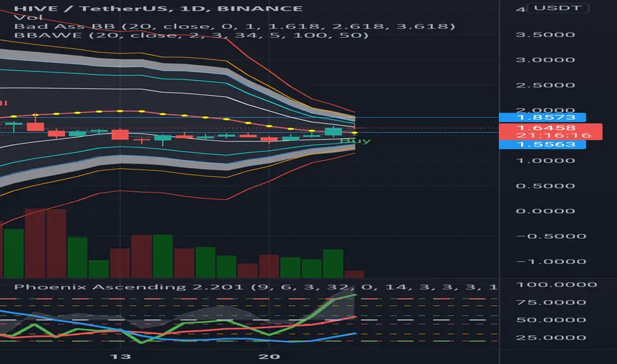Select the 1.8573 blue price label
This screenshot has width=617, height=364.
click(542, 117)
